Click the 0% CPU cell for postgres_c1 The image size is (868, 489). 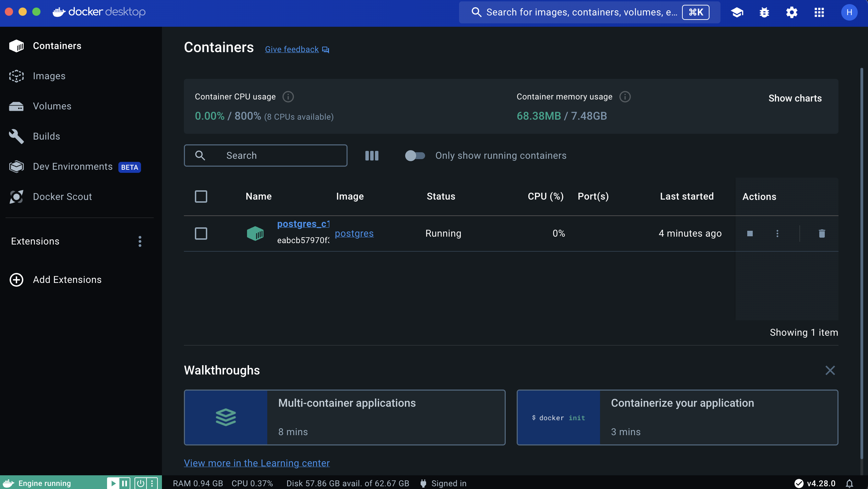point(559,234)
